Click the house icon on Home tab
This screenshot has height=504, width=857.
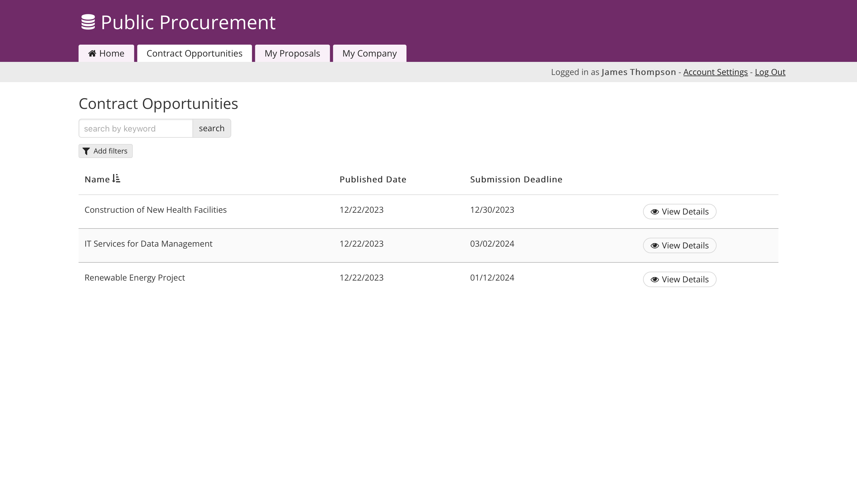click(92, 53)
